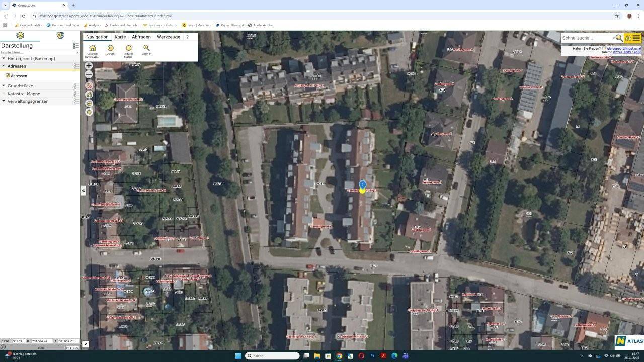Image resolution: width=644 pixels, height=362 pixels.
Task: Select the Zoom In magnifier tool
Action: tap(146, 48)
